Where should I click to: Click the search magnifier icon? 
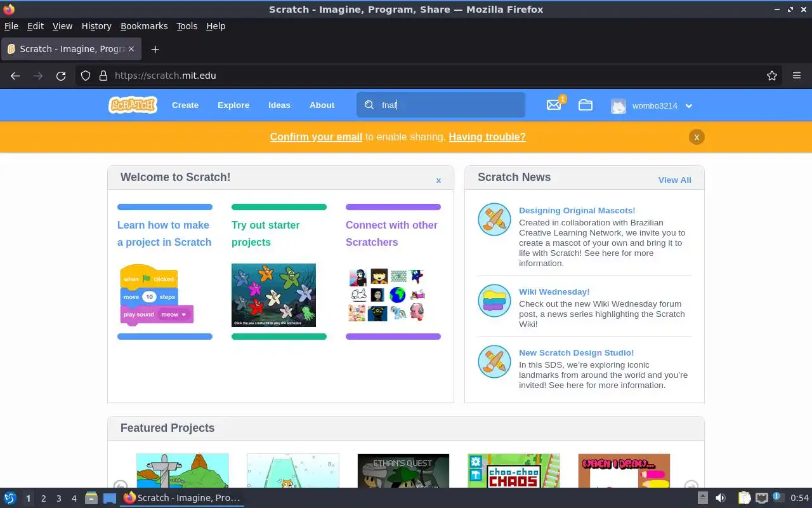369,105
